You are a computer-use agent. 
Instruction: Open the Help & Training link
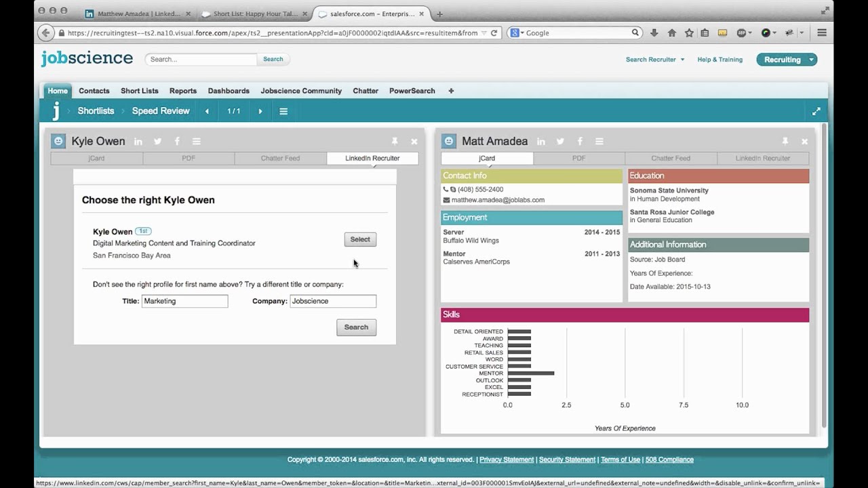click(x=720, y=60)
